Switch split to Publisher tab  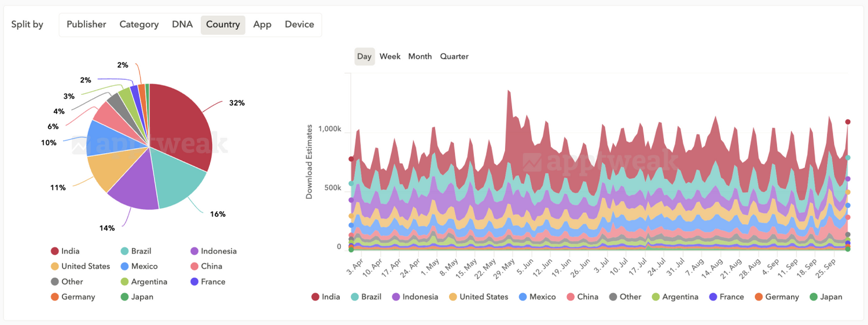tap(86, 24)
